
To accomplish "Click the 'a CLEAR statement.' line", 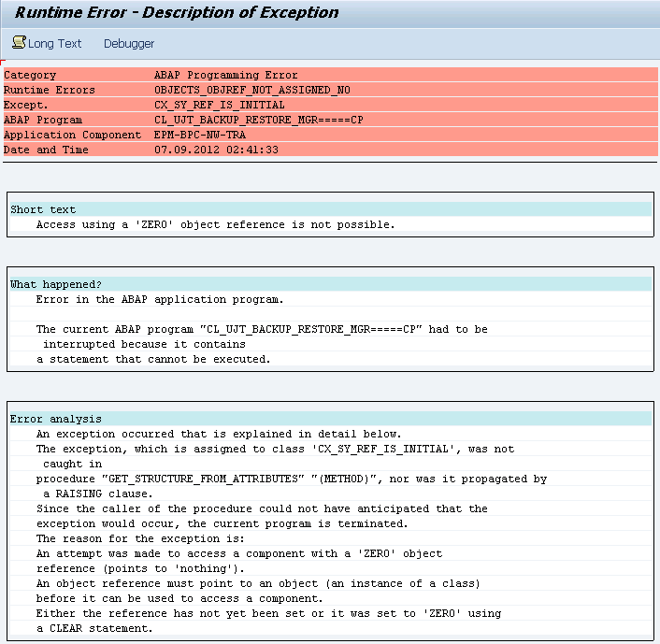I will click(x=94, y=628).
